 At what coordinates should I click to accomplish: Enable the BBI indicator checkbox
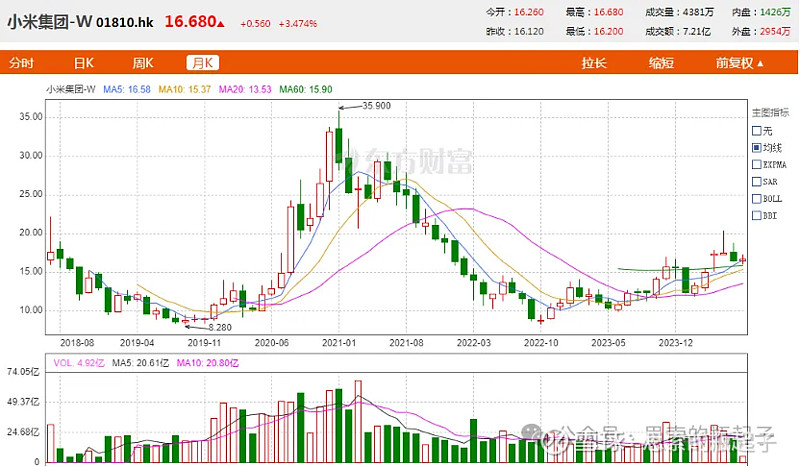coord(757,215)
